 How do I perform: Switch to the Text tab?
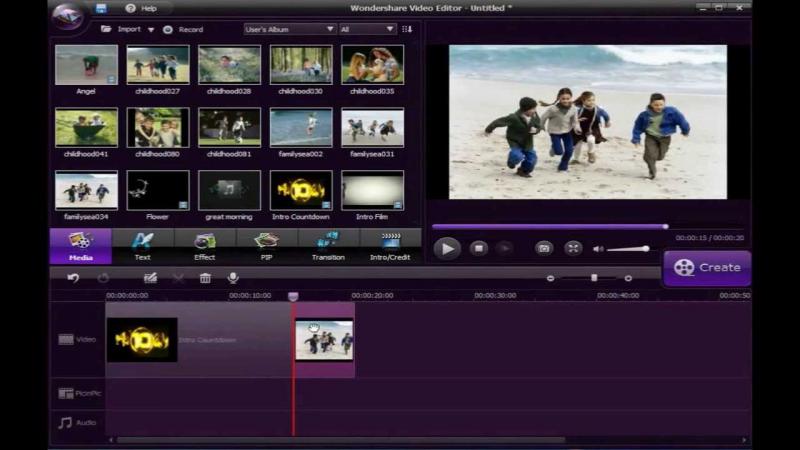(143, 246)
